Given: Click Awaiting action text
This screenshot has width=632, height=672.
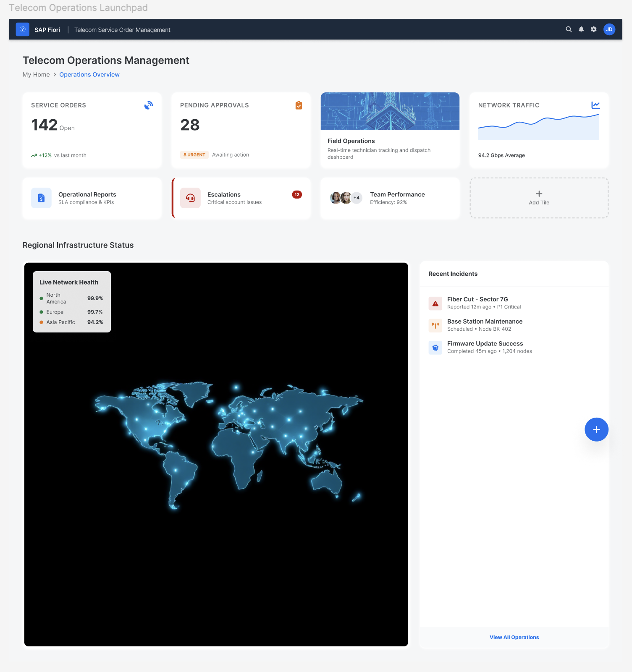Looking at the screenshot, I should (x=231, y=155).
